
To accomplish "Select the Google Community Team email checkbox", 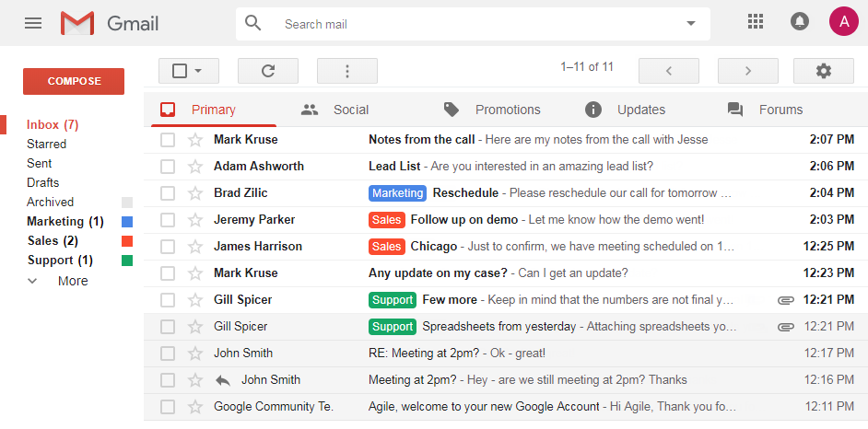I will coord(168,407).
